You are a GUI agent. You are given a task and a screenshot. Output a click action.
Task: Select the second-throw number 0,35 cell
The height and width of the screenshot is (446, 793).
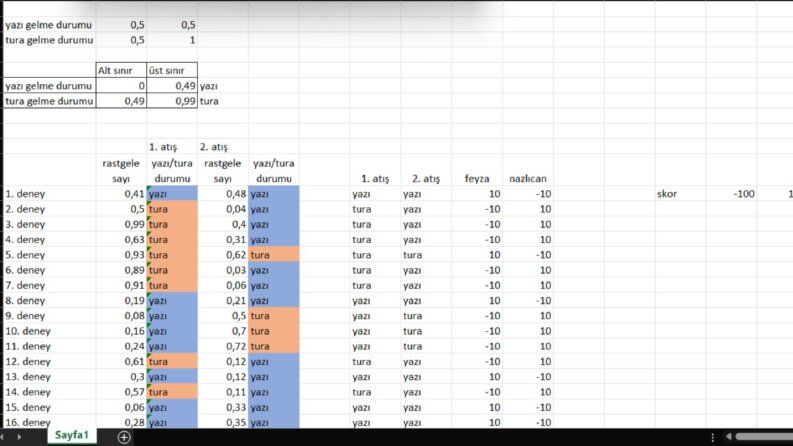tap(223, 422)
